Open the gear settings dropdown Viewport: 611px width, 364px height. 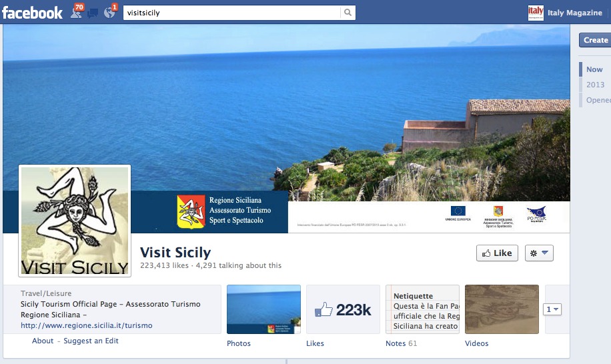pos(539,253)
